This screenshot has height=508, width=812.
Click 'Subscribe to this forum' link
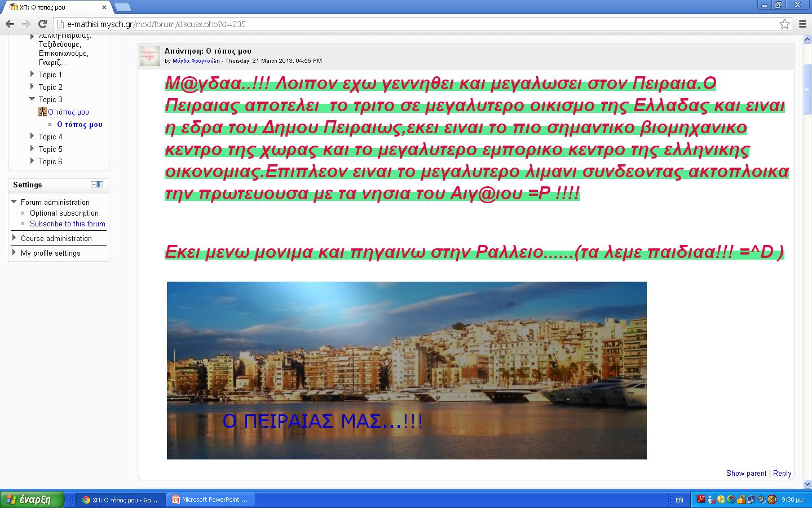pos(68,224)
